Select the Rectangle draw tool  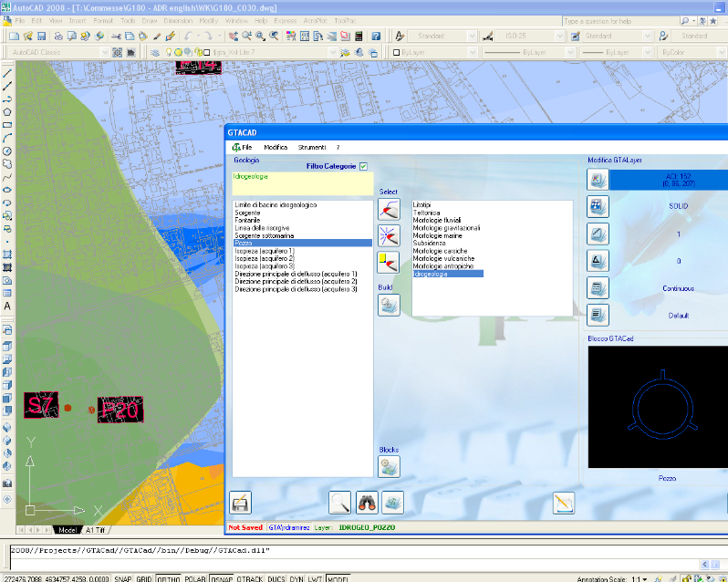pos(7,125)
